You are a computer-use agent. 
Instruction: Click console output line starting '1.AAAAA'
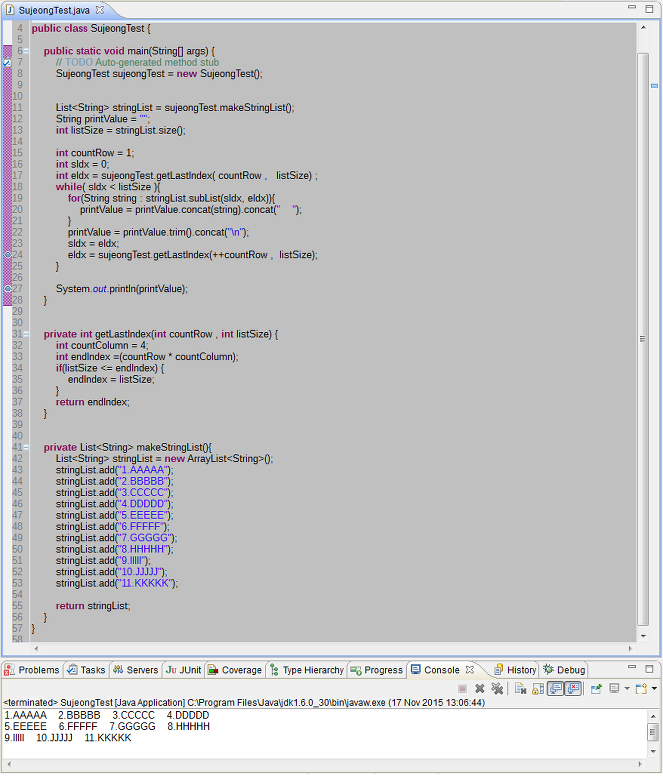[x=107, y=716]
